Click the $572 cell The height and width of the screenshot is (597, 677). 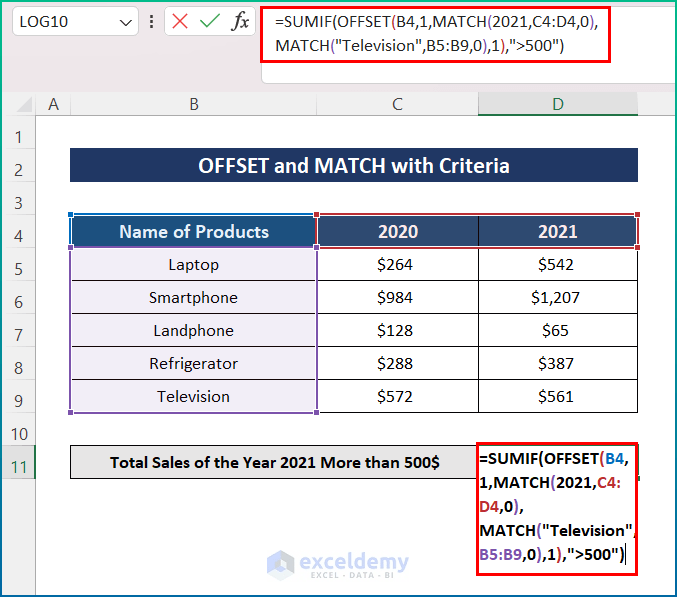coord(398,396)
